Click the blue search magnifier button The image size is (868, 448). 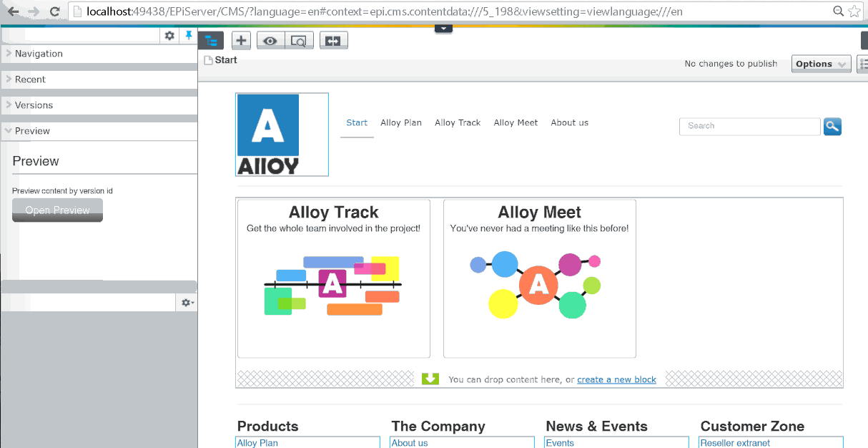(832, 126)
